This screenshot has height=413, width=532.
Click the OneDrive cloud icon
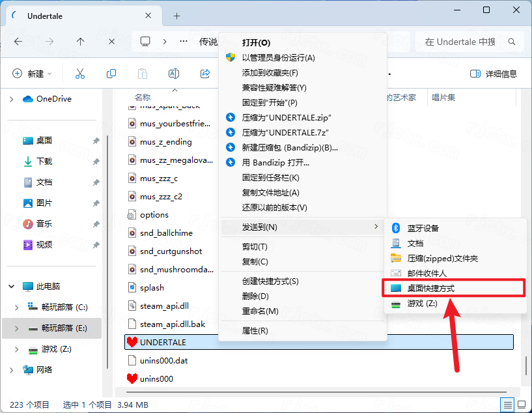click(x=28, y=99)
